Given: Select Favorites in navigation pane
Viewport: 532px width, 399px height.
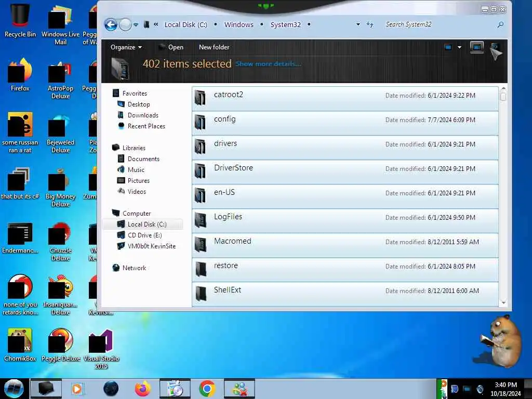Looking at the screenshot, I should (135, 94).
